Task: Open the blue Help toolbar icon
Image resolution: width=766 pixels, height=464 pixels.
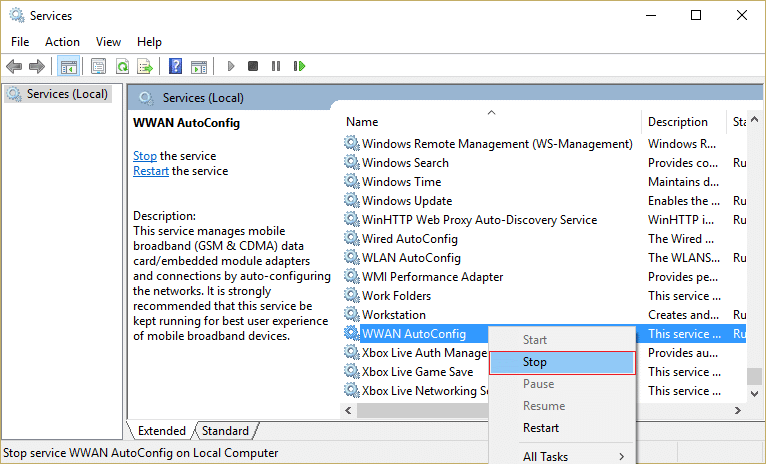Action: tap(175, 67)
